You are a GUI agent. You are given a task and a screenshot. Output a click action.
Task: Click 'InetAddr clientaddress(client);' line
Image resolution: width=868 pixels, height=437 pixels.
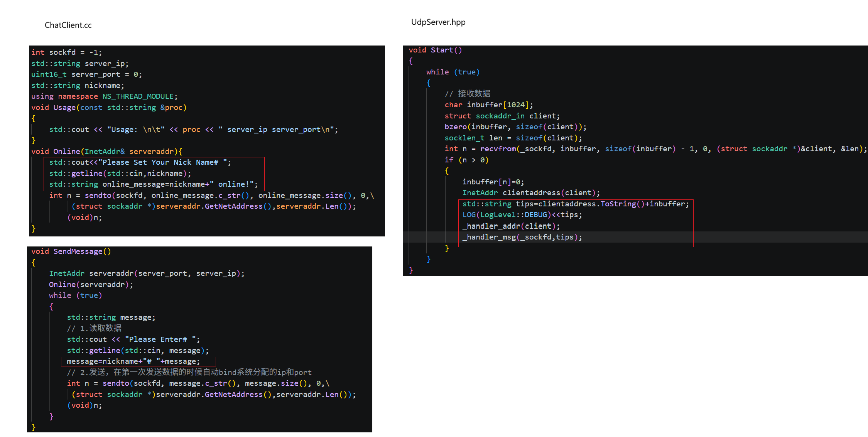tap(531, 193)
